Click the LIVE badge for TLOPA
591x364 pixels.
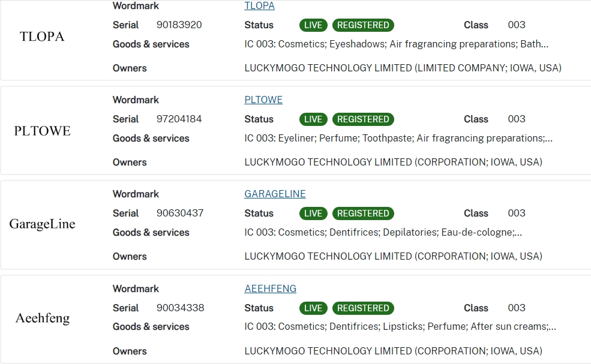coord(313,25)
